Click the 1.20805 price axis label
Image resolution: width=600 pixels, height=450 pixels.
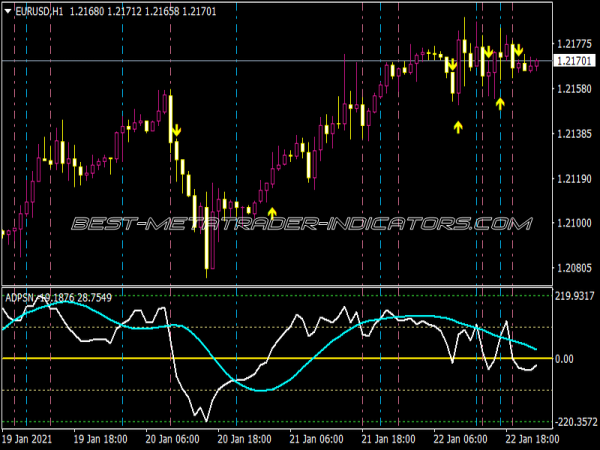point(574,268)
